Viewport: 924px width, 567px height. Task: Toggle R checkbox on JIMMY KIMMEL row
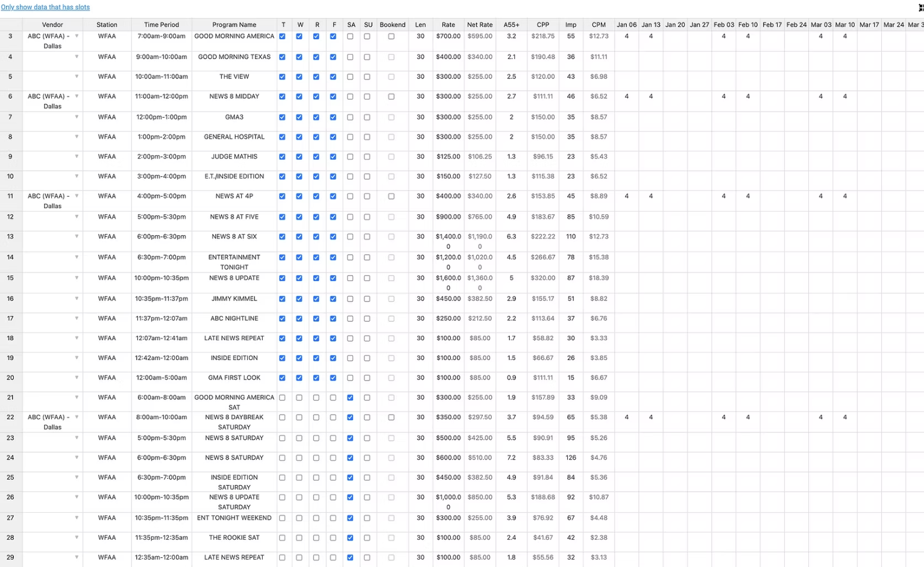point(316,299)
